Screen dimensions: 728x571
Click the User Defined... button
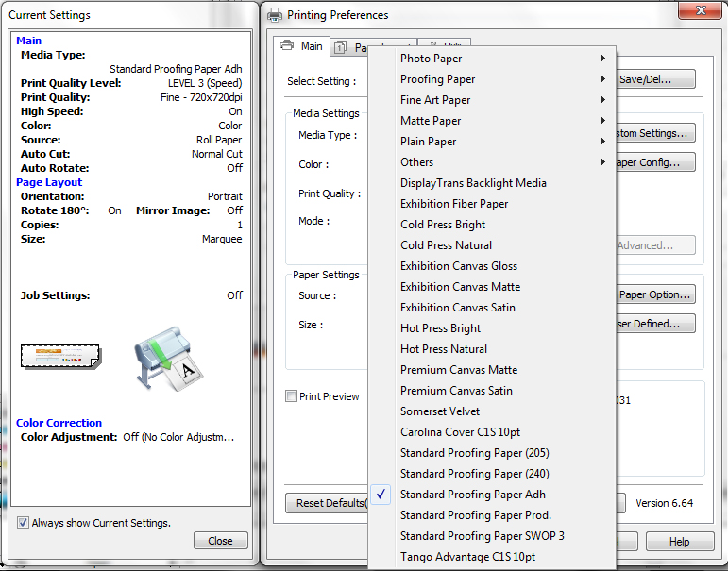point(655,324)
